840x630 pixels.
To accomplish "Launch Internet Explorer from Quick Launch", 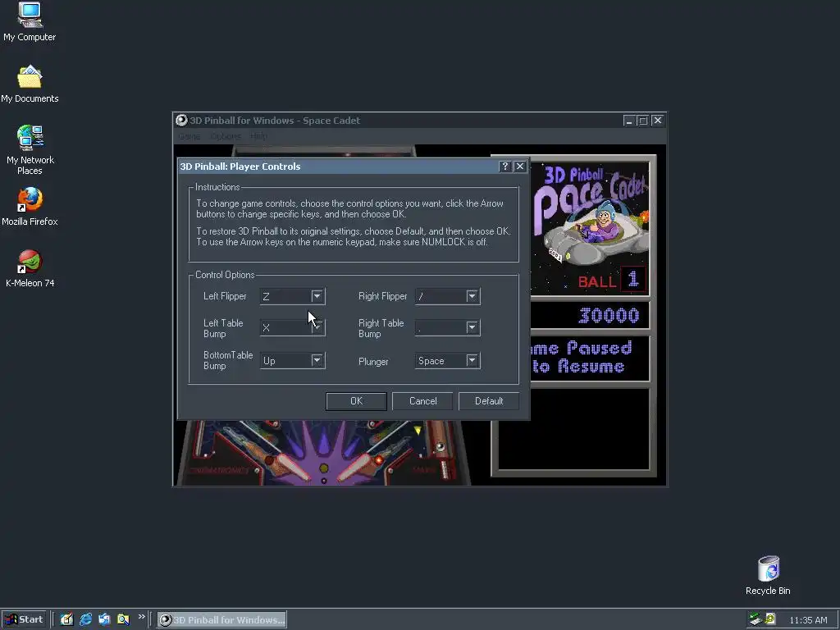I will tap(85, 619).
